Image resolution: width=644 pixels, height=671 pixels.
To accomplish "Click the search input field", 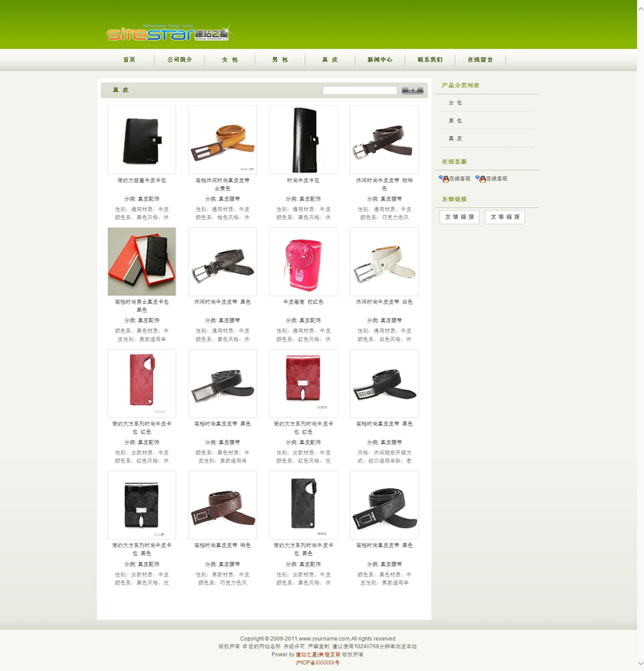I will point(360,90).
